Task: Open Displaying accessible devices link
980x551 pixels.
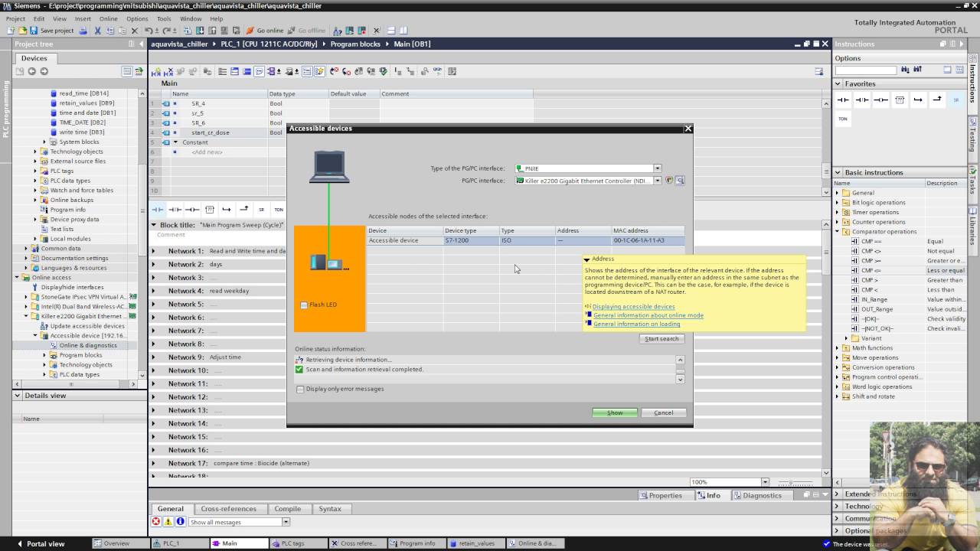Action: [x=634, y=307]
